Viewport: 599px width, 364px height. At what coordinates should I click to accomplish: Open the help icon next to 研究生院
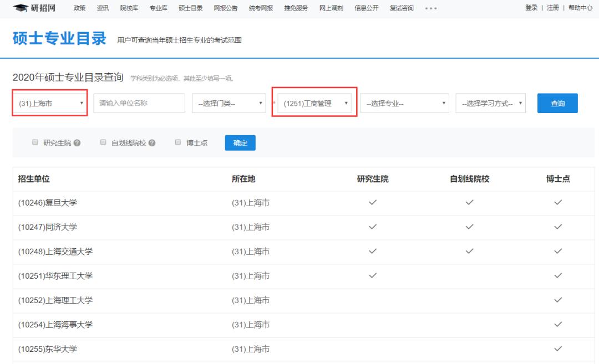point(78,142)
